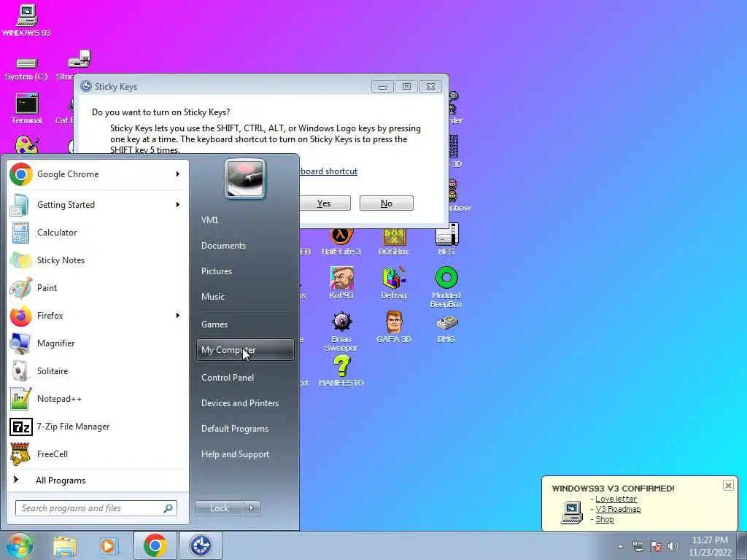Open Help and Support
747x560 pixels.
pos(245,454)
